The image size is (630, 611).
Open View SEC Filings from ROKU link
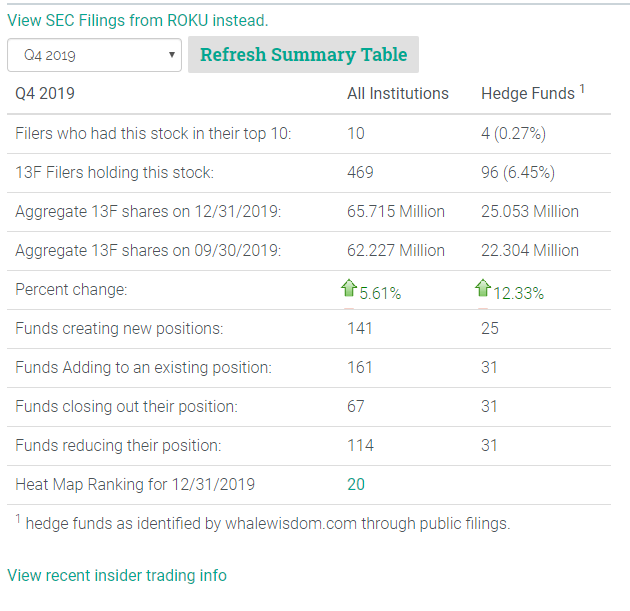(x=138, y=20)
